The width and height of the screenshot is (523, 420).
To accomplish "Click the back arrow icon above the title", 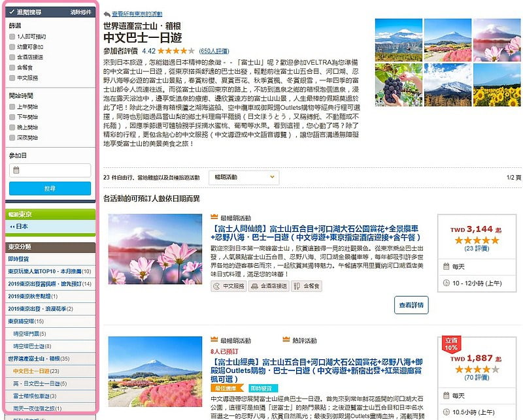I will coord(107,14).
